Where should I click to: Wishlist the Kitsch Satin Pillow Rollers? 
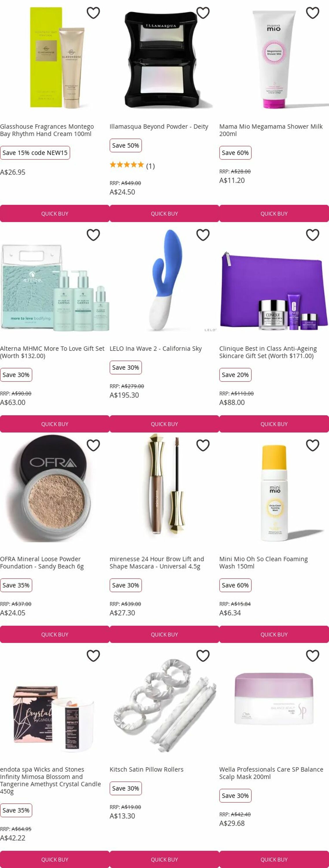[x=203, y=656]
